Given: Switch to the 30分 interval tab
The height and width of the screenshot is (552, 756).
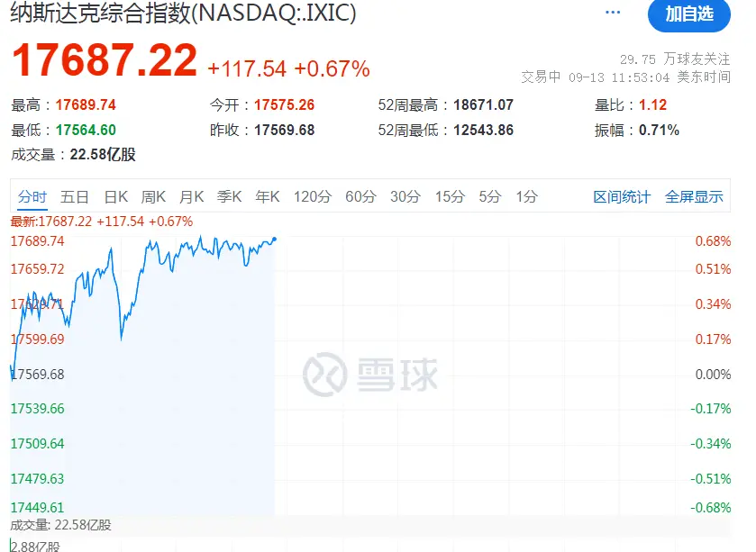Looking at the screenshot, I should [405, 196].
